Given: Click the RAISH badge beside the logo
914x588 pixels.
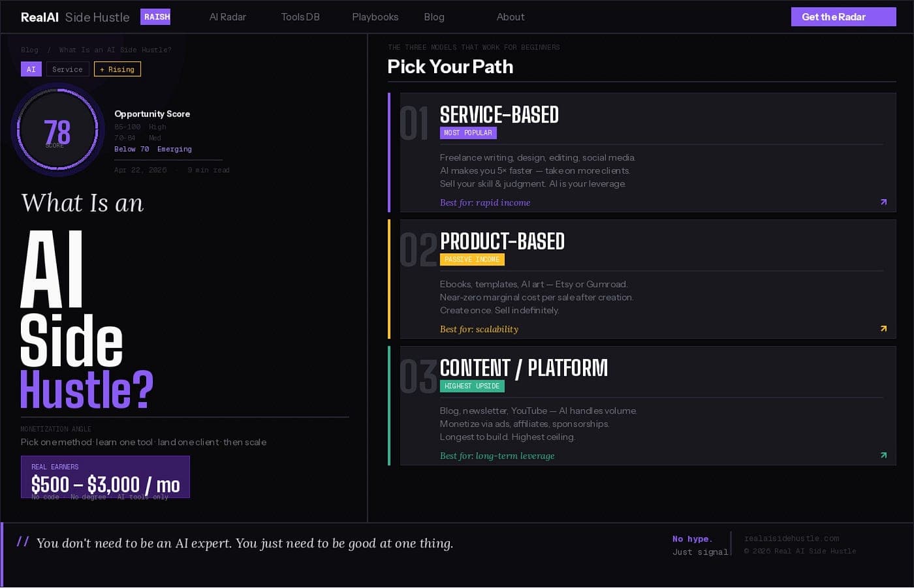Looking at the screenshot, I should 155,17.
